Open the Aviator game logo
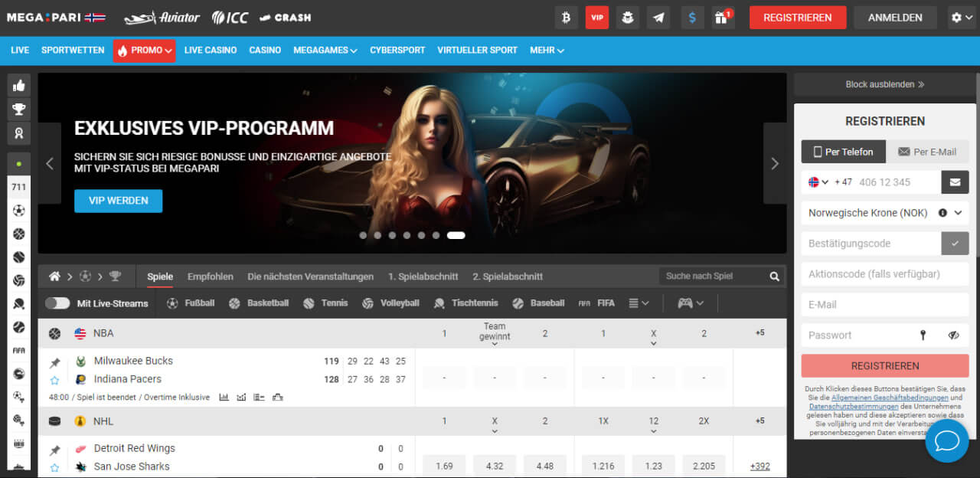The image size is (980, 478). tap(162, 18)
